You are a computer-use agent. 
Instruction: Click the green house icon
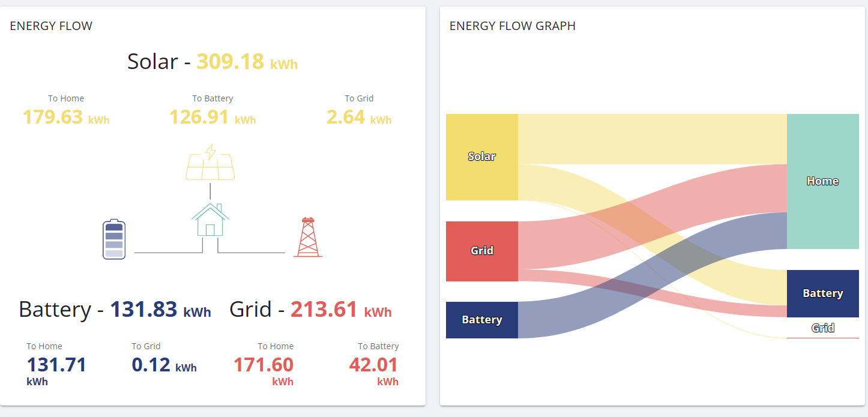210,220
